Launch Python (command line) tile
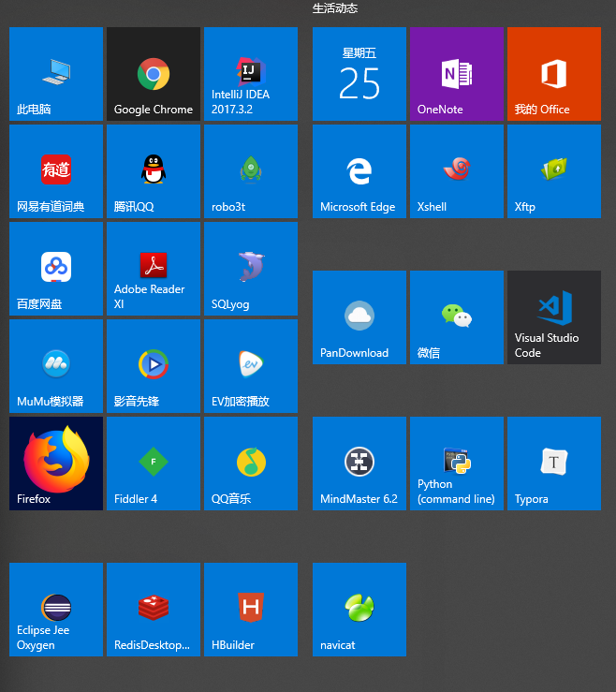This screenshot has height=692, width=616. pyautogui.click(x=456, y=464)
